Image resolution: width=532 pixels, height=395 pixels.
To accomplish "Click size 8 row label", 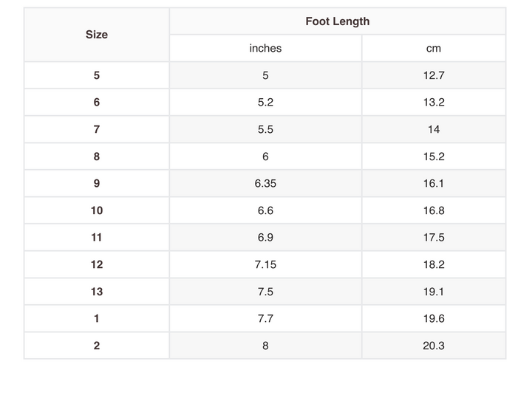I will click(97, 157).
